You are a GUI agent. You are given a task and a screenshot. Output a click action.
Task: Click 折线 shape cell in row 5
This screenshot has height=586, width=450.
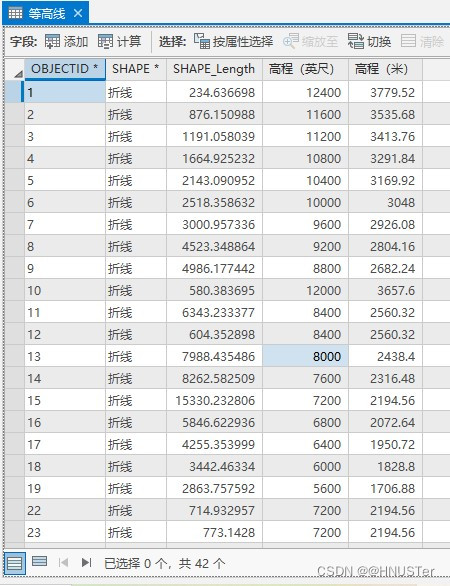pos(136,180)
